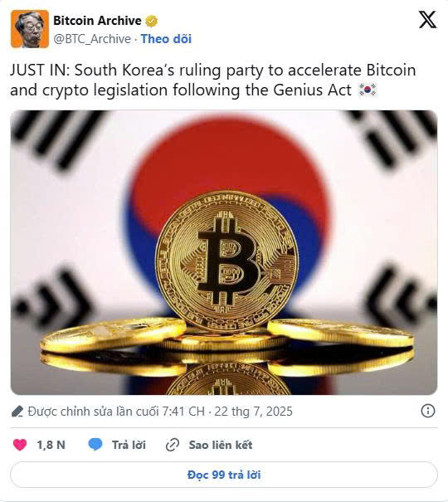Viewport: 448px width, 502px height.
Task: Open the @BTC_Archive handle
Action: (x=92, y=39)
